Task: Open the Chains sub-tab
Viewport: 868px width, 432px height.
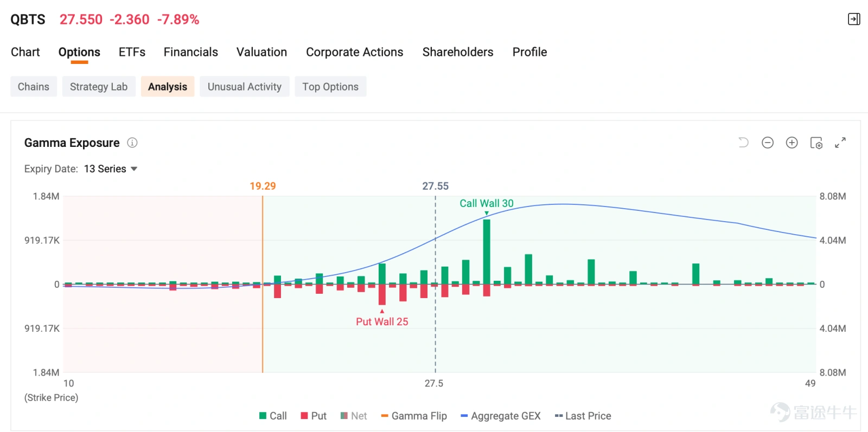Action: (34, 87)
